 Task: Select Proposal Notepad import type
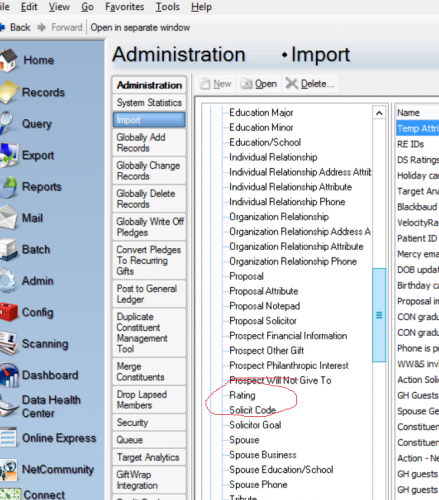point(265,306)
